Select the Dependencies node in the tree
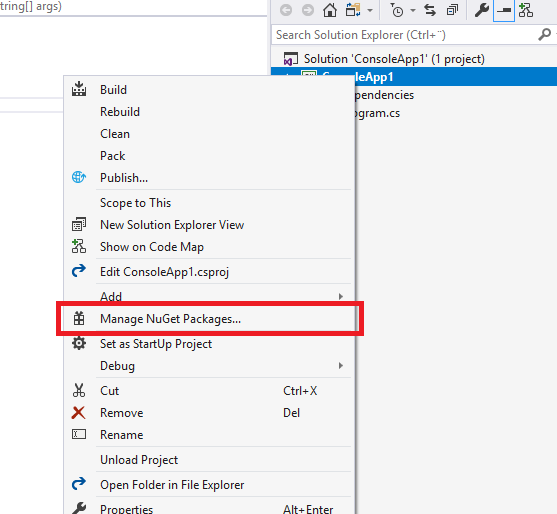 click(384, 95)
